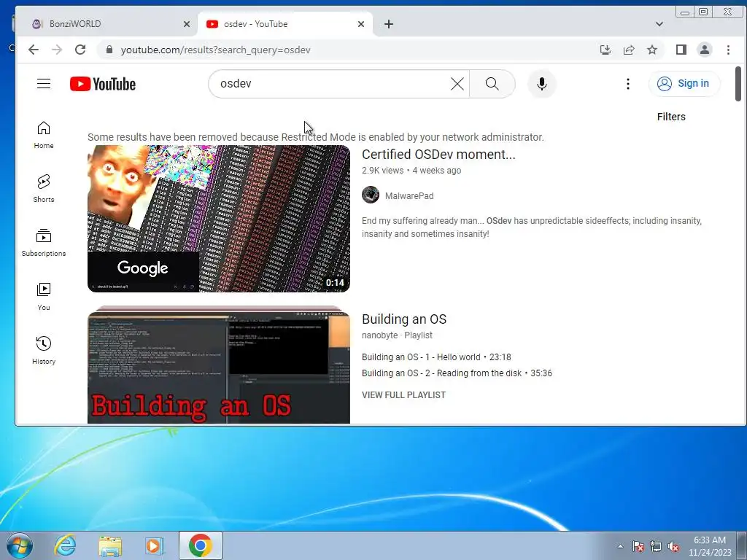
Task: Click Chrome's forward arrow
Action: 57,50
